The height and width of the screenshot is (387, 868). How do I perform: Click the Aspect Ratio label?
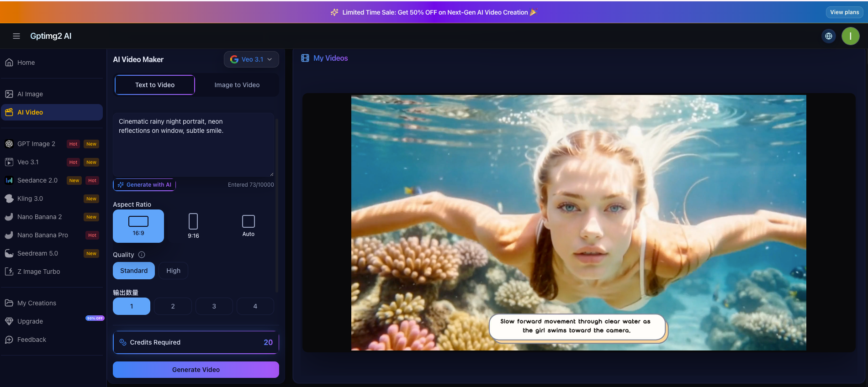(x=132, y=204)
